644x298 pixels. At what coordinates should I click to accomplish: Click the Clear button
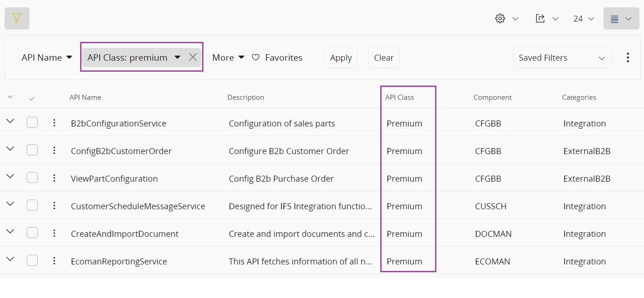pyautogui.click(x=383, y=57)
